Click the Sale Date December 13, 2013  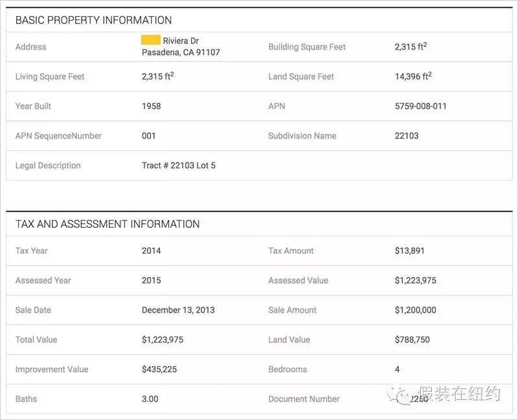(178, 310)
